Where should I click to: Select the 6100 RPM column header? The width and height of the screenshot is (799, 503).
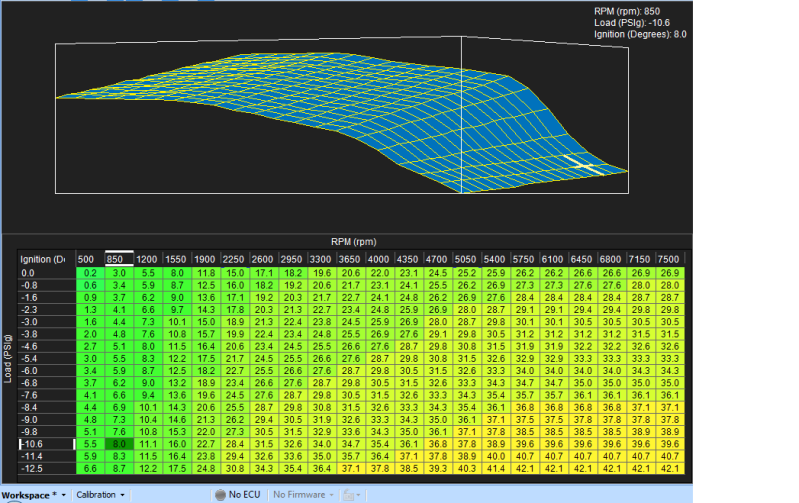click(553, 259)
